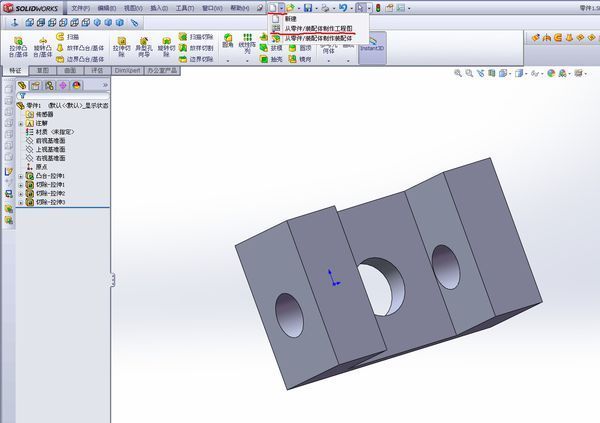The image size is (600, 423).
Task: Select the Shell (抽壳) tool
Action: pyautogui.click(x=271, y=59)
